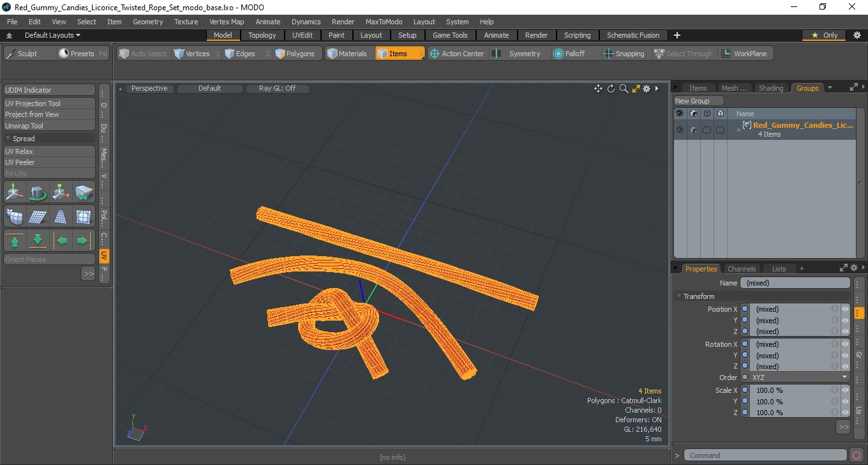The height and width of the screenshot is (465, 868).
Task: Click the UV Projection Tool button
Action: (x=49, y=103)
